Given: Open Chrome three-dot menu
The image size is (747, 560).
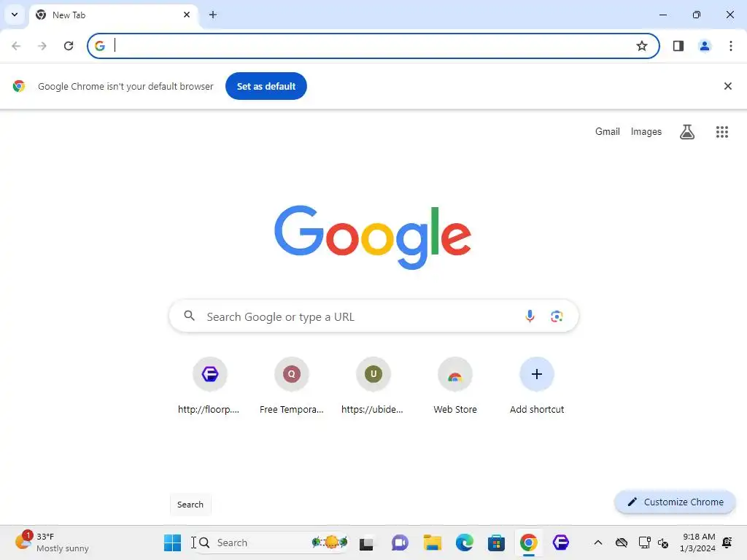Looking at the screenshot, I should (x=730, y=46).
